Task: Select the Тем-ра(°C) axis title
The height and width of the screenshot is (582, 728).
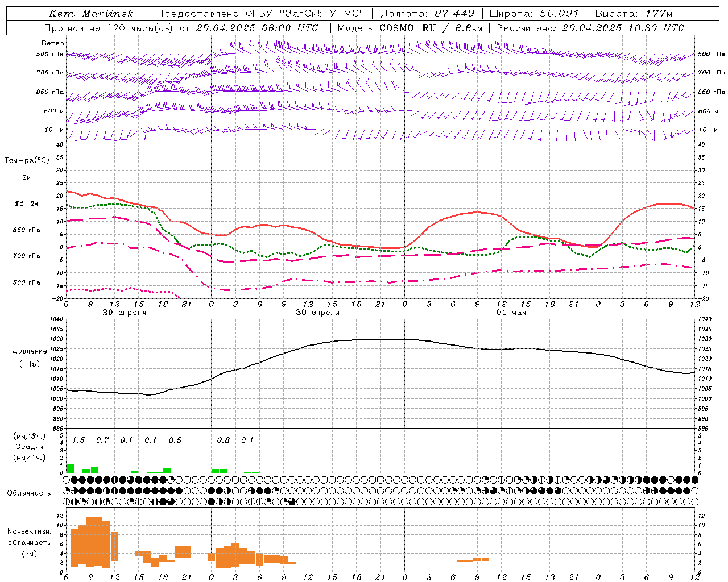Action: (27, 161)
